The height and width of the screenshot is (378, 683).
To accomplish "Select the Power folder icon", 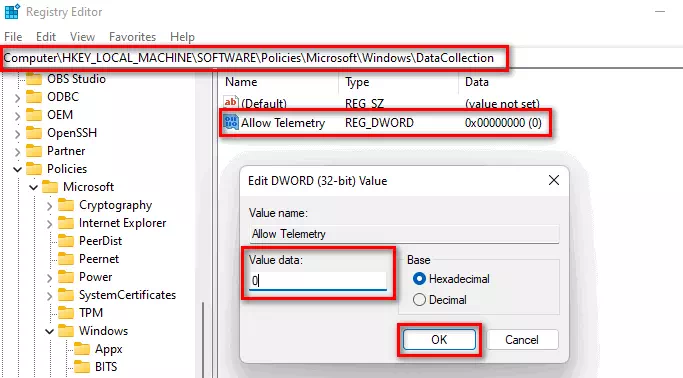I will 66,277.
